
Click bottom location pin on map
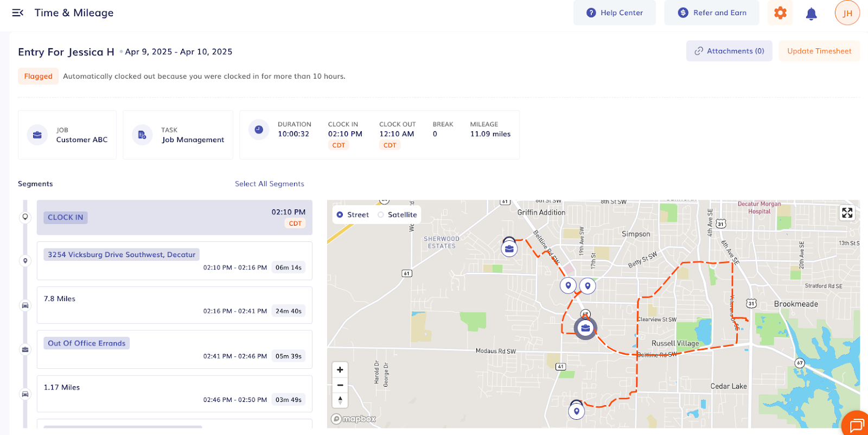pyautogui.click(x=577, y=411)
